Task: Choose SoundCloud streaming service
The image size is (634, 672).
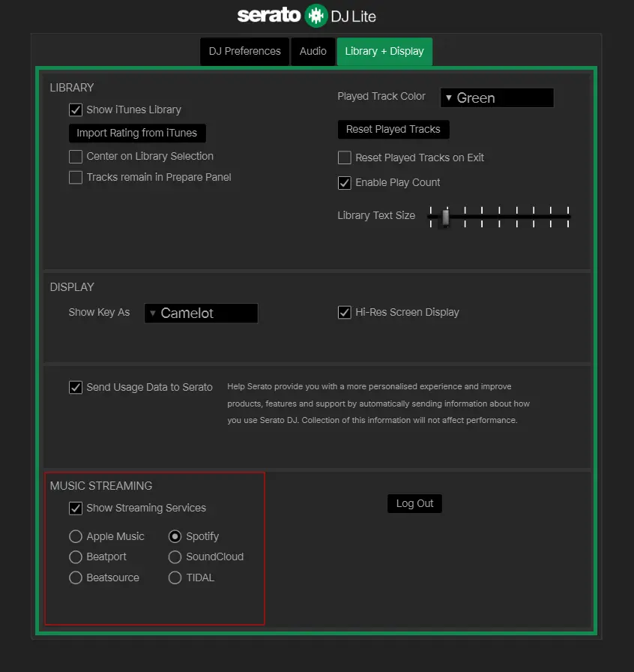Action: [x=175, y=557]
